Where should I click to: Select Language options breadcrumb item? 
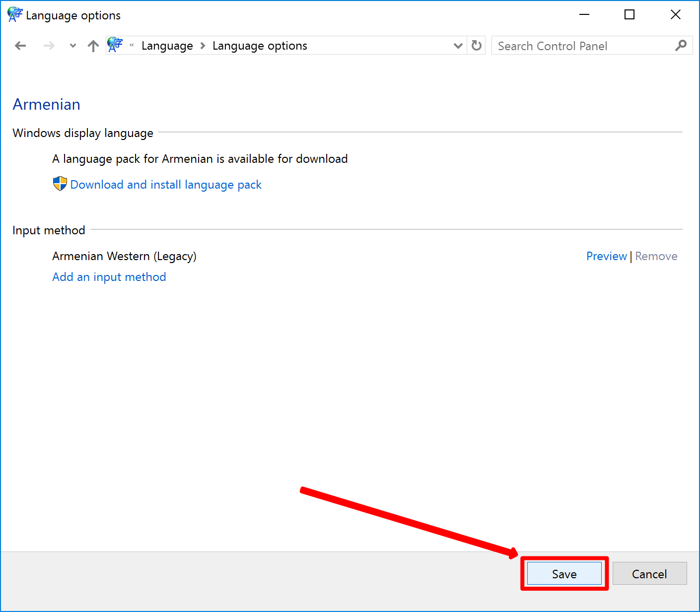pos(260,46)
